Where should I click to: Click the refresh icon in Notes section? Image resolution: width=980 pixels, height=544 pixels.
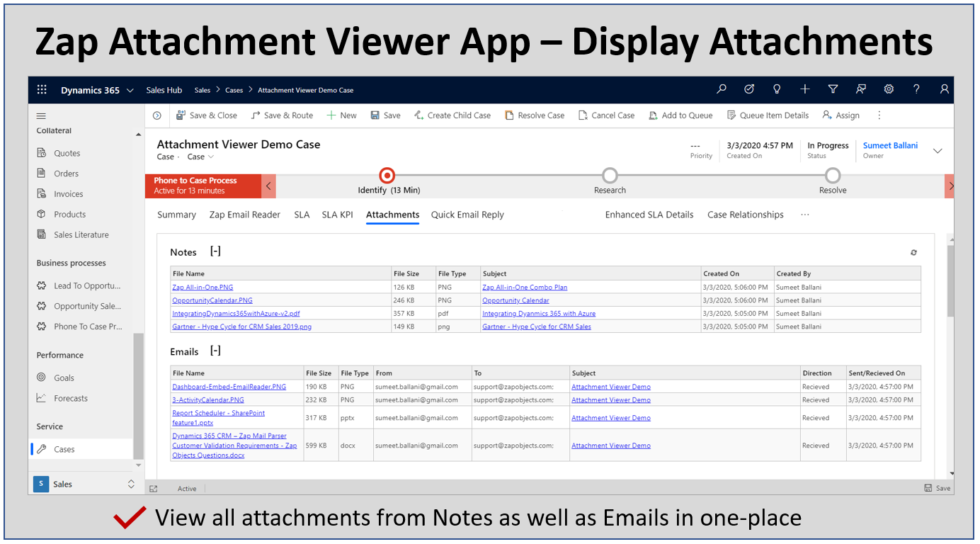point(913,252)
